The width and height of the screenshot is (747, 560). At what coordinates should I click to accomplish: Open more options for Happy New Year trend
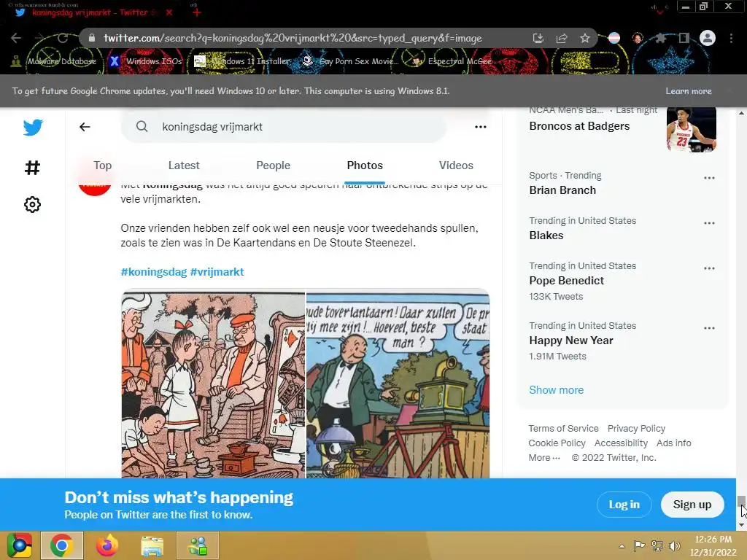(x=709, y=328)
